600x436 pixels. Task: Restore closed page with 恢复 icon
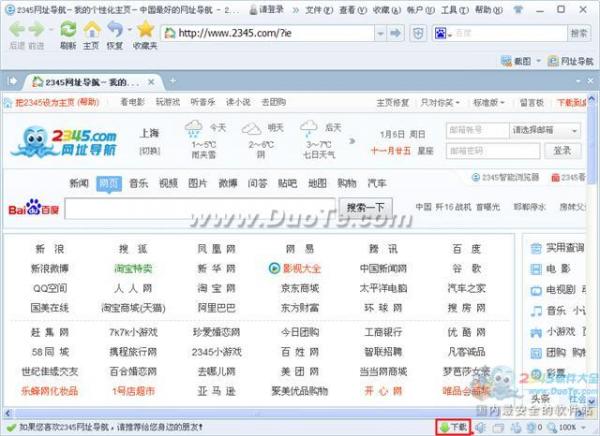click(115, 29)
